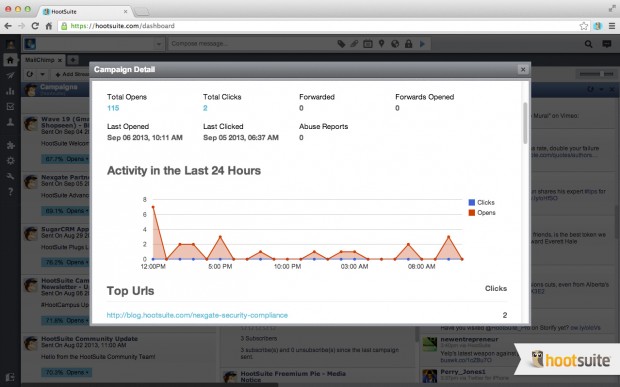Select the HootSuite browser tab
The height and width of the screenshot is (387, 620).
coord(85,11)
